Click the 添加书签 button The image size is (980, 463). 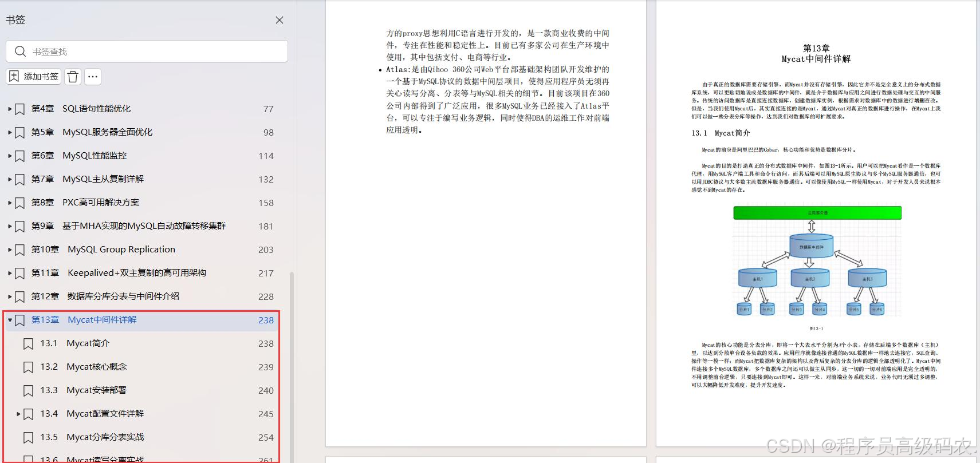click(34, 77)
